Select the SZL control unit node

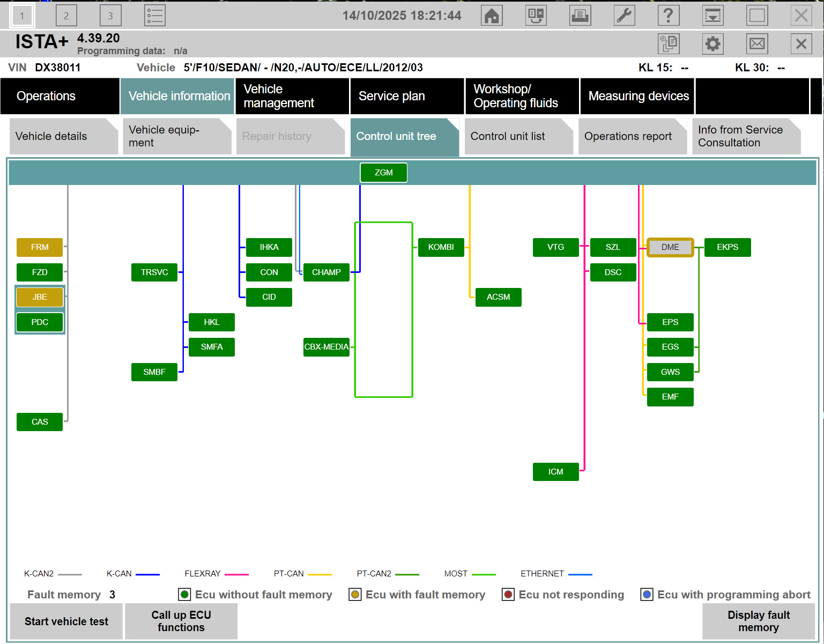pyautogui.click(x=613, y=247)
